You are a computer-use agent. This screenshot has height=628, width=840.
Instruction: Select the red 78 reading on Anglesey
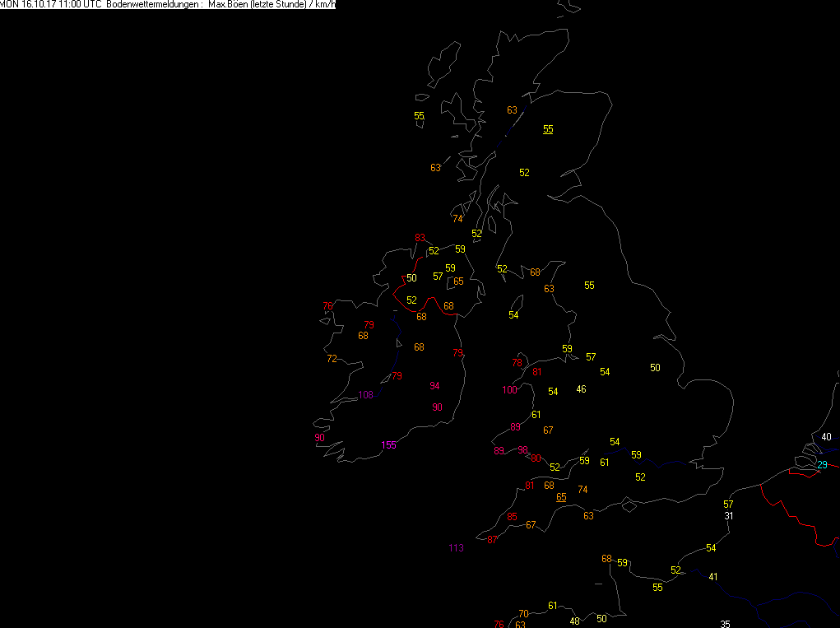click(517, 363)
